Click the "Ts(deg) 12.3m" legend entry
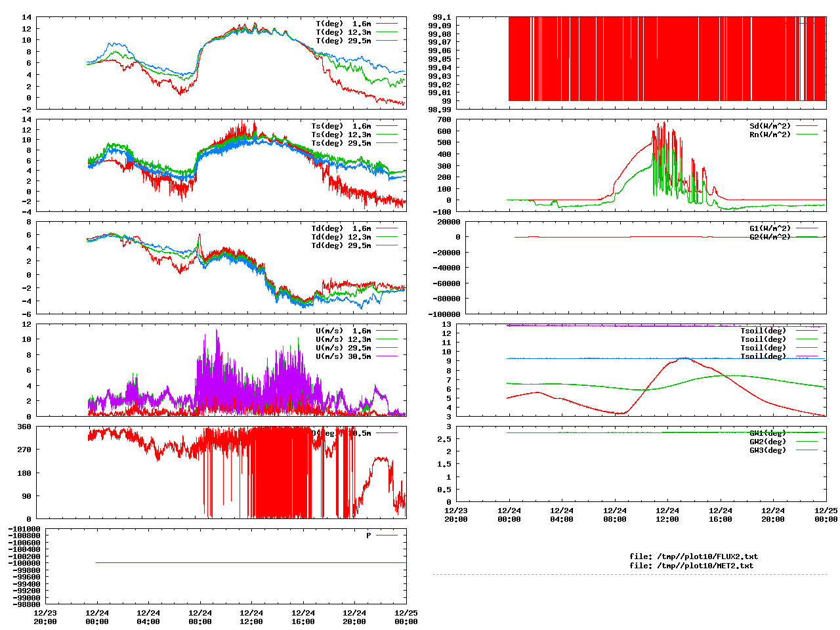The height and width of the screenshot is (630, 840). 341,135
